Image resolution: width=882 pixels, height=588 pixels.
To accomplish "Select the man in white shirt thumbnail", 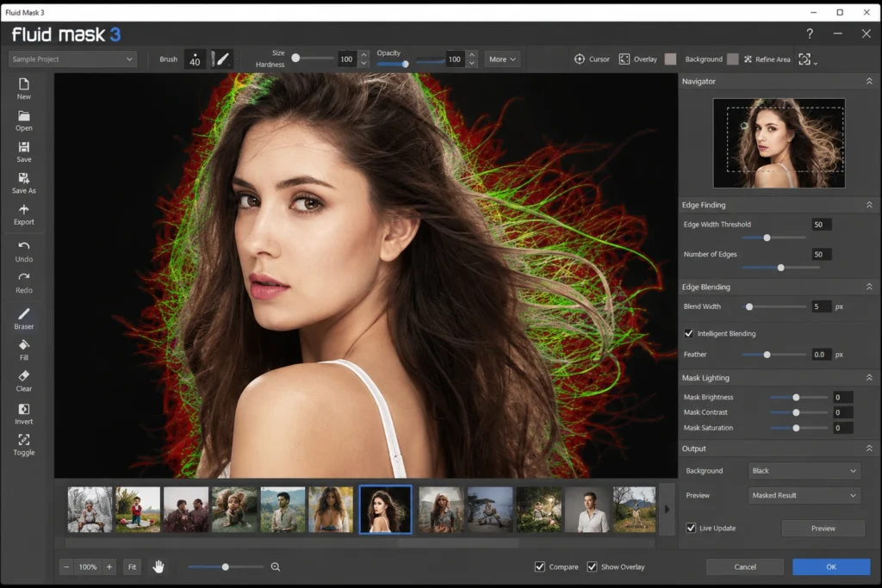I will 587,510.
